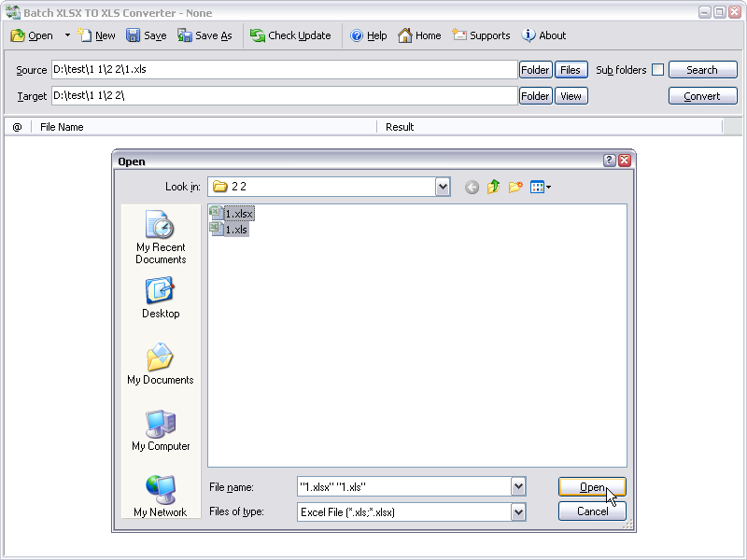Click the Save As toolbar button
The width and height of the screenshot is (747, 560).
[204, 35]
